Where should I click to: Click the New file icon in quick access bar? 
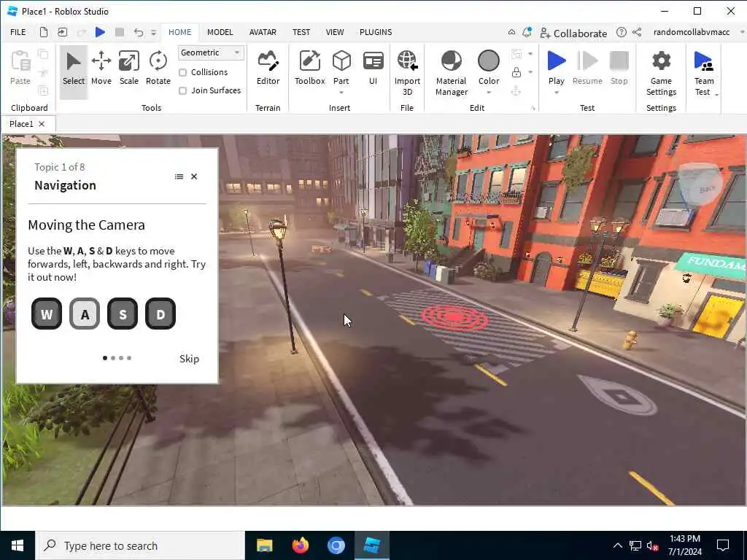pyautogui.click(x=43, y=32)
